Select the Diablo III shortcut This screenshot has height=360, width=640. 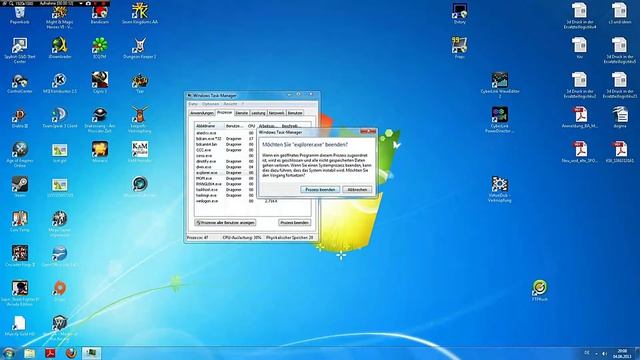click(x=20, y=118)
